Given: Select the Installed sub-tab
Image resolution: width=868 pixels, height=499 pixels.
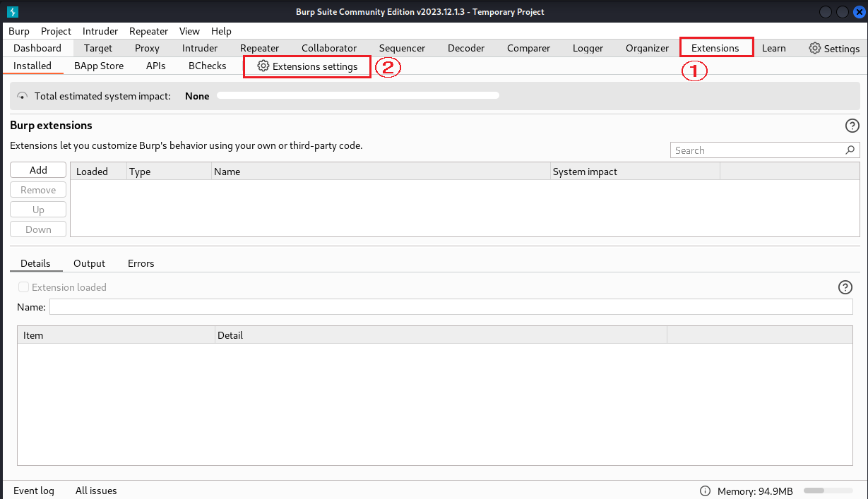Looking at the screenshot, I should pos(32,66).
